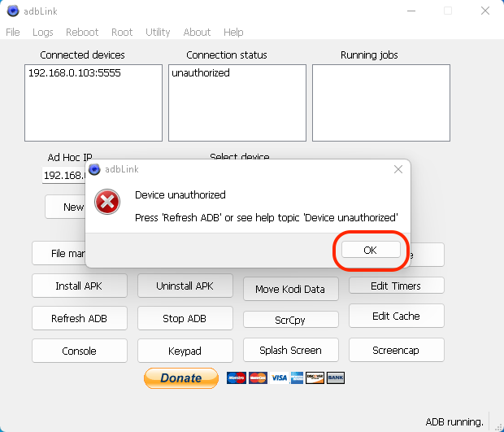Image resolution: width=504 pixels, height=432 pixels.
Task: Click the adbLink app icon in main title bar
Action: 13,11
